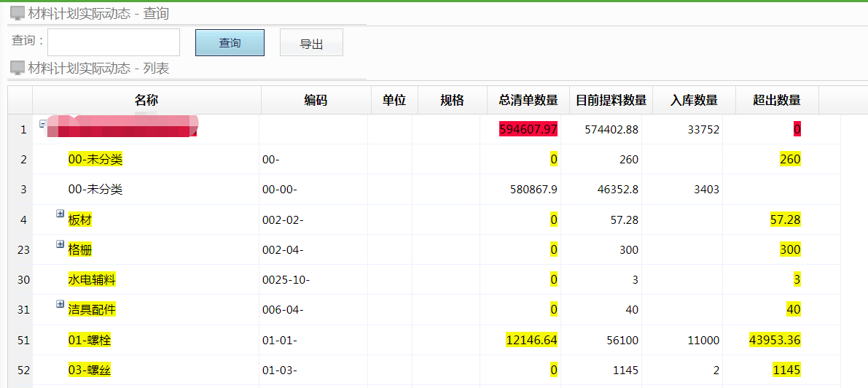Image resolution: width=868 pixels, height=388 pixels.
Task: Click the 查询 search button
Action: [x=230, y=43]
